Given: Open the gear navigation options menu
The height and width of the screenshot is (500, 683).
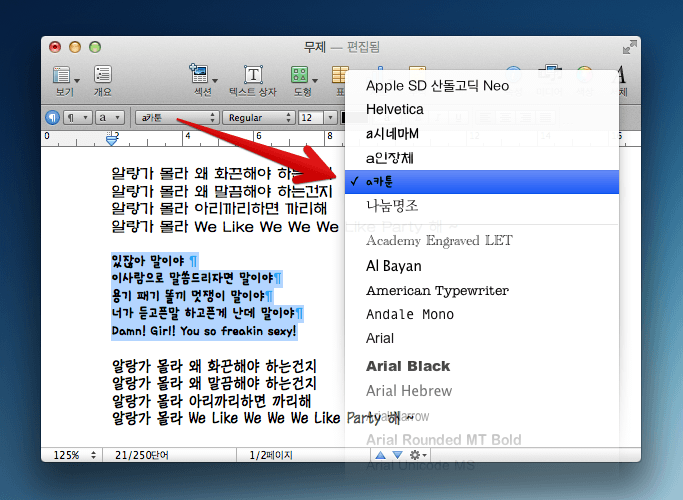Looking at the screenshot, I should click(418, 455).
